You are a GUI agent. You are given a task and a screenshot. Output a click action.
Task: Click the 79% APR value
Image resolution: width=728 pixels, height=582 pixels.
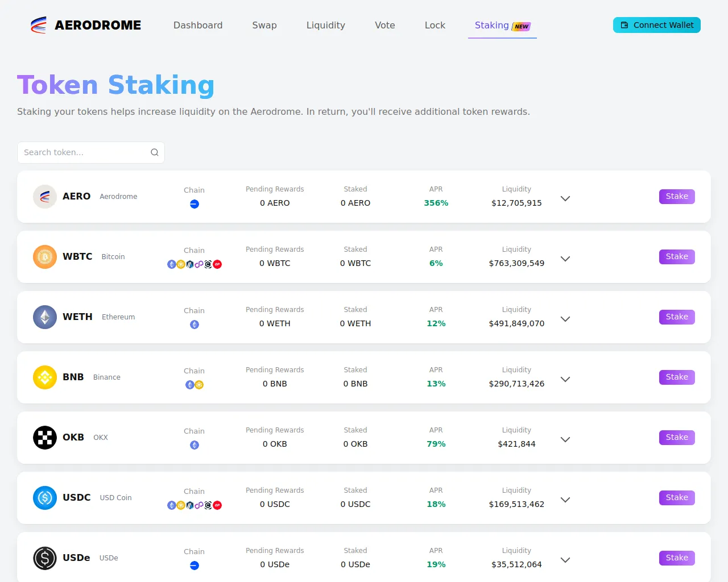(x=436, y=444)
